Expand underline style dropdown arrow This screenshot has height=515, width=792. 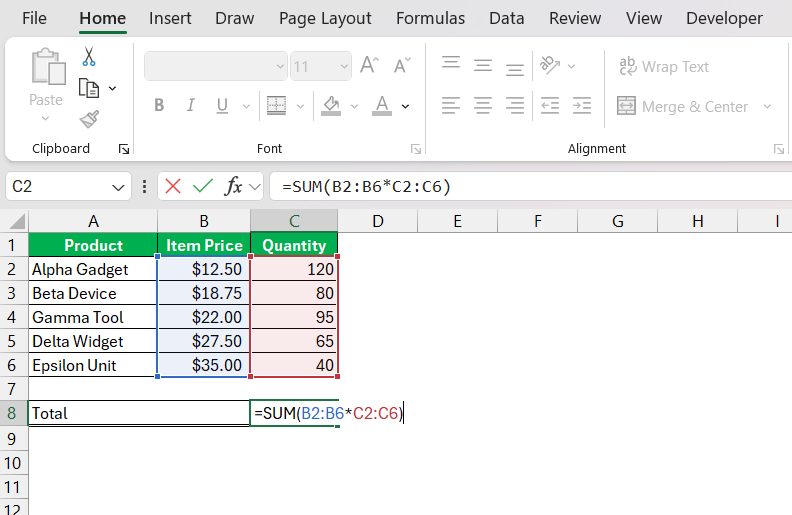click(246, 107)
